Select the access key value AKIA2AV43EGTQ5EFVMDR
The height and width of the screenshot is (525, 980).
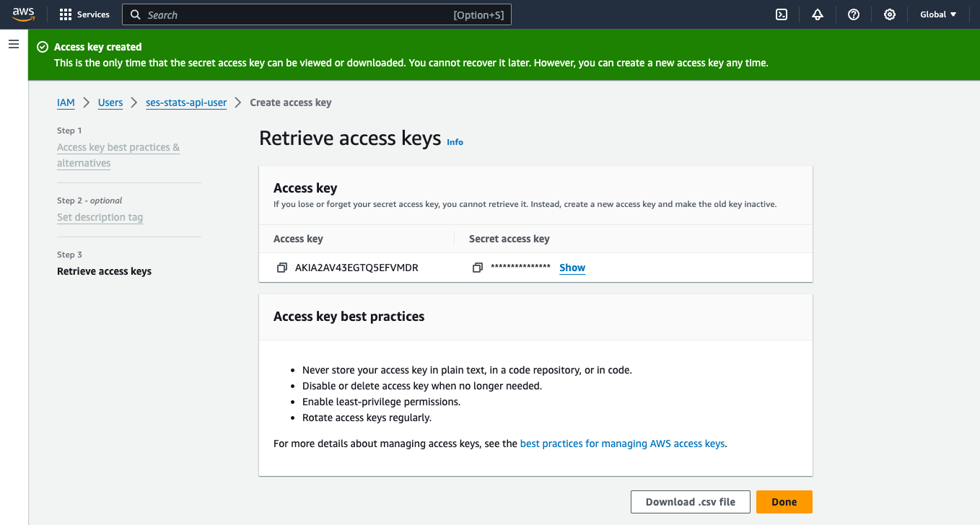356,268
